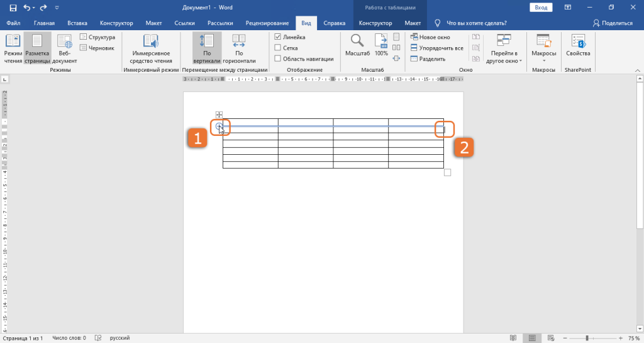Open the Ссылки tab
The height and width of the screenshot is (343, 644).
pos(184,23)
